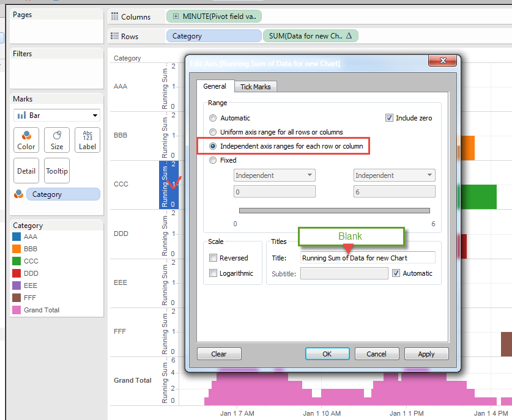This screenshot has width=512, height=420.
Task: Toggle the Include zero checkbox
Action: (x=389, y=118)
